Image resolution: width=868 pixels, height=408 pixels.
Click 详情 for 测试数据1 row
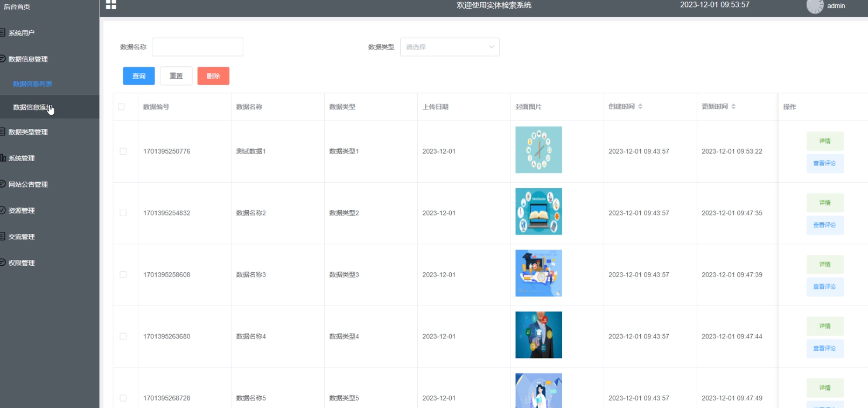tap(825, 141)
